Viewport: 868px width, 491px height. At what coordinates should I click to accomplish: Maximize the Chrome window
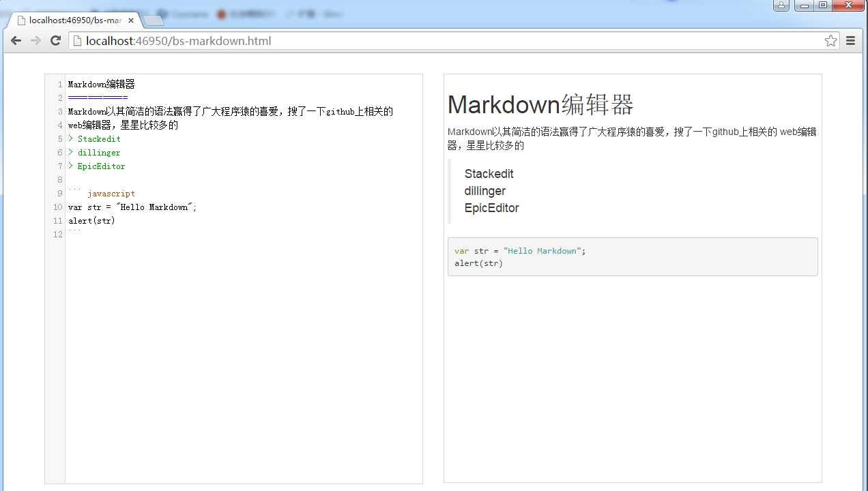823,5
